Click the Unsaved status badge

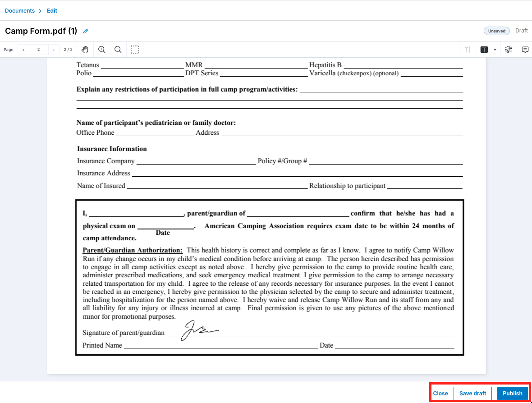point(496,31)
